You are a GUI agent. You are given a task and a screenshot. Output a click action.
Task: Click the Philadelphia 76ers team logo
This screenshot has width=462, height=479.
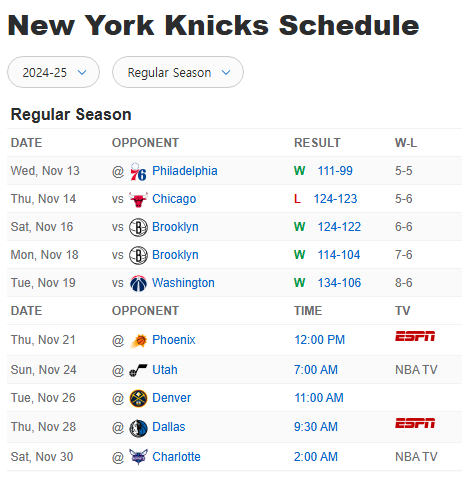[x=138, y=171]
